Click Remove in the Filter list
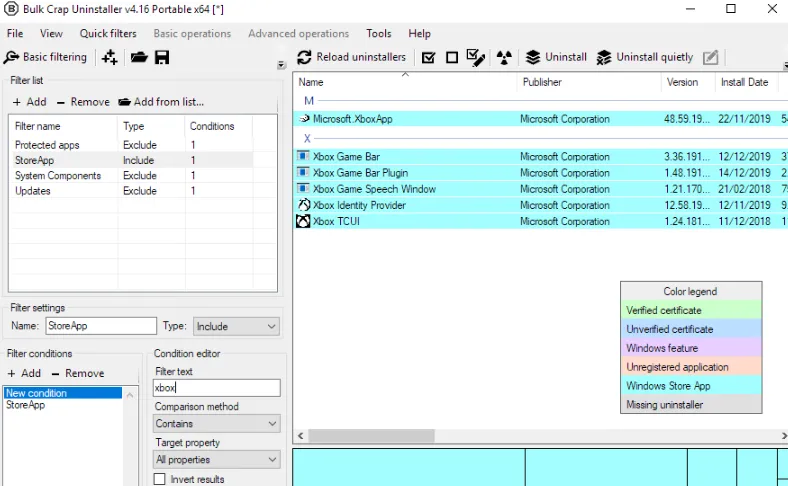Image resolution: width=788 pixels, height=486 pixels. coord(83,102)
